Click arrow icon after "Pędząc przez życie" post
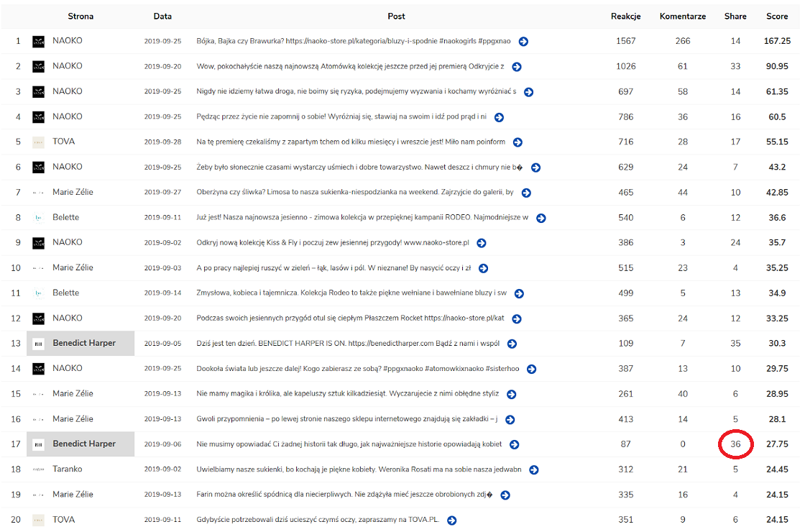The height and width of the screenshot is (532, 805). pos(499,118)
